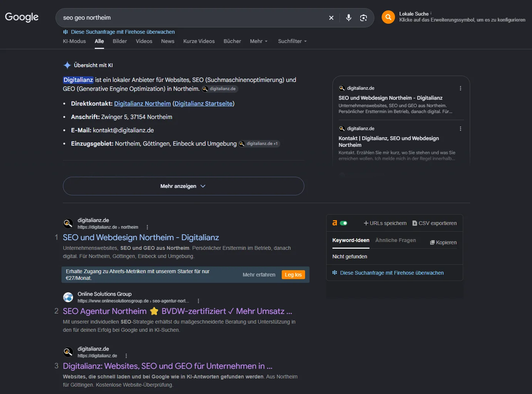Open the Kurze Videos tab
532x394 pixels.
coord(199,41)
